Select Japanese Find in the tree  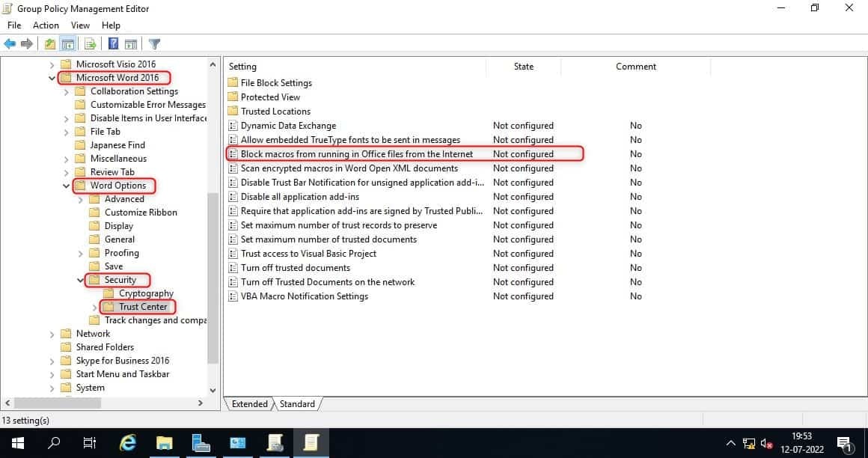(x=118, y=145)
